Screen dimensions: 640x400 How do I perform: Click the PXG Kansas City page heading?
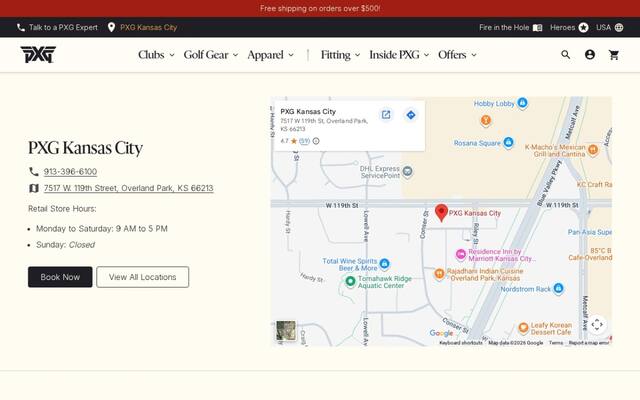[85, 148]
